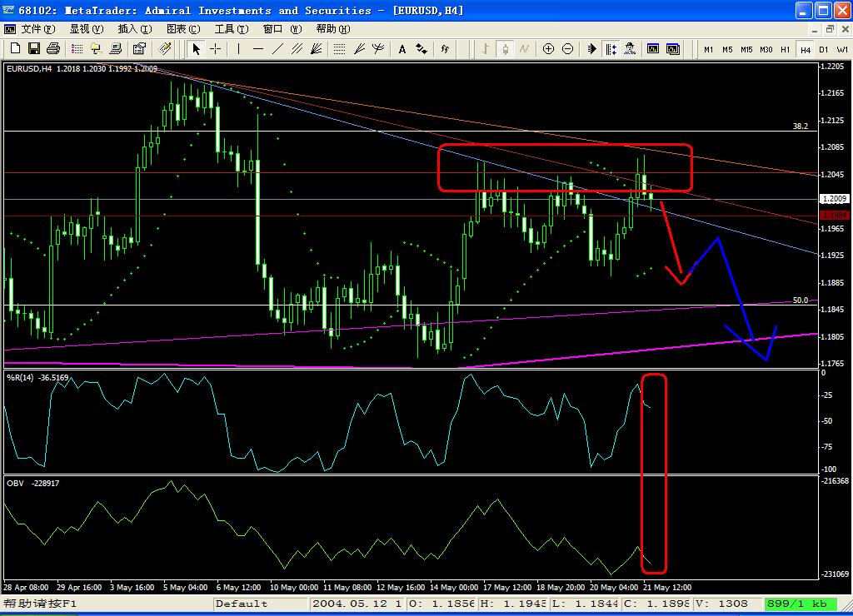This screenshot has height=616, width=853.
Task: Select the Trendline drawing tool
Action: 277,49
